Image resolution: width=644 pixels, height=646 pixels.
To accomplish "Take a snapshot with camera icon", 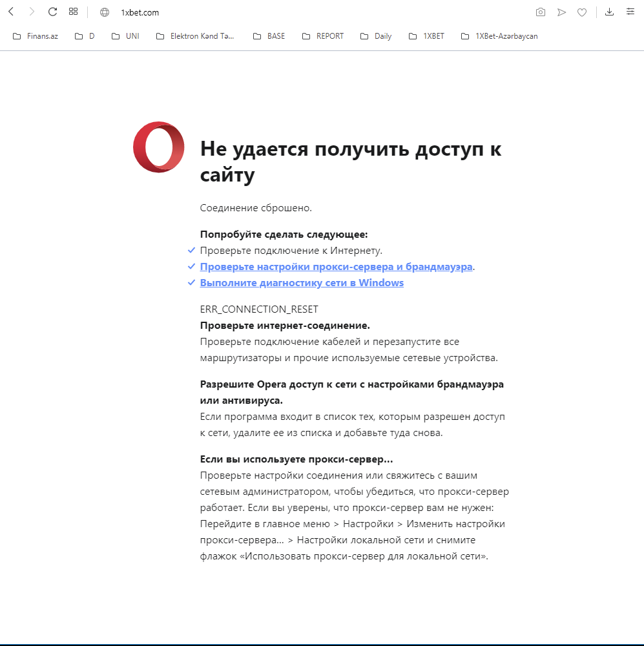I will tap(541, 12).
